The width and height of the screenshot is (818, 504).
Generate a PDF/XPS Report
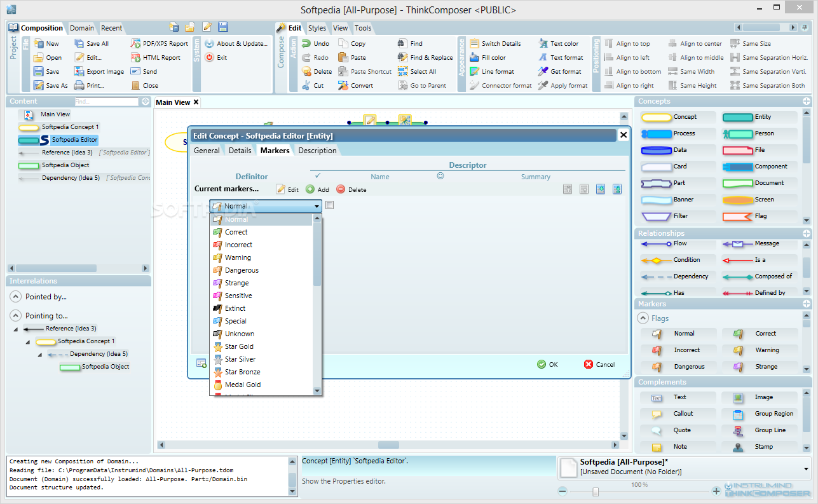click(160, 44)
